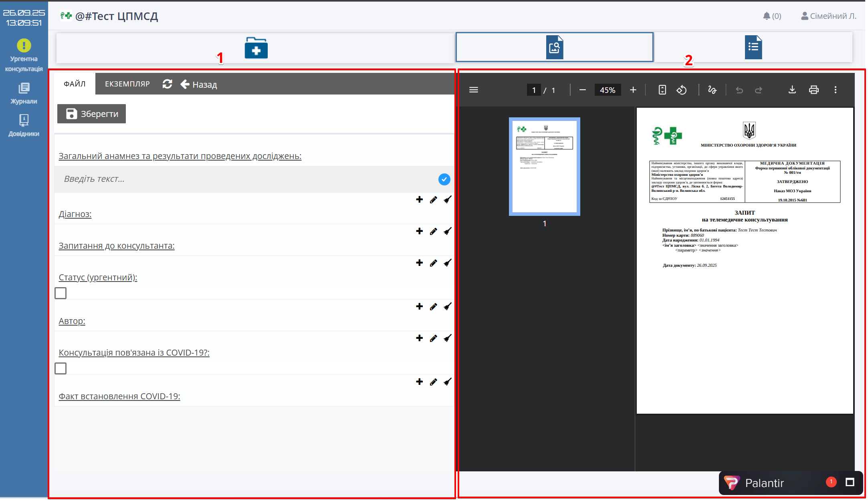The height and width of the screenshot is (501, 868).
Task: Open the PDF three-dot more actions menu
Action: (x=835, y=90)
